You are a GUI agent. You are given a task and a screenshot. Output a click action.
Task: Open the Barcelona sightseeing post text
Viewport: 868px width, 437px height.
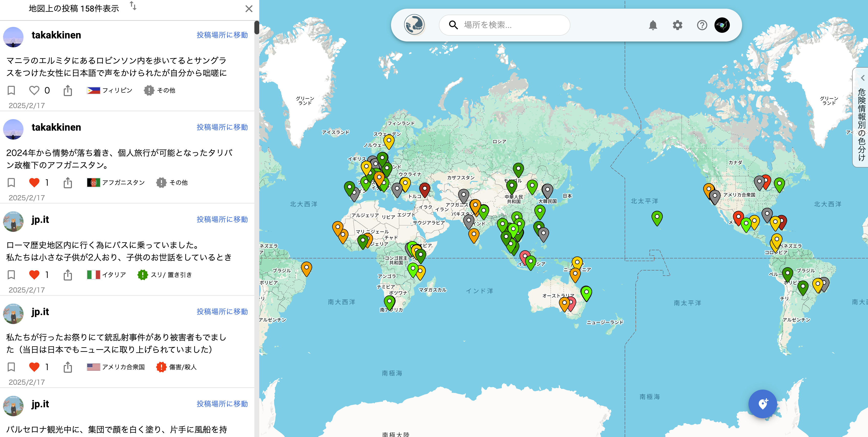[x=117, y=429]
